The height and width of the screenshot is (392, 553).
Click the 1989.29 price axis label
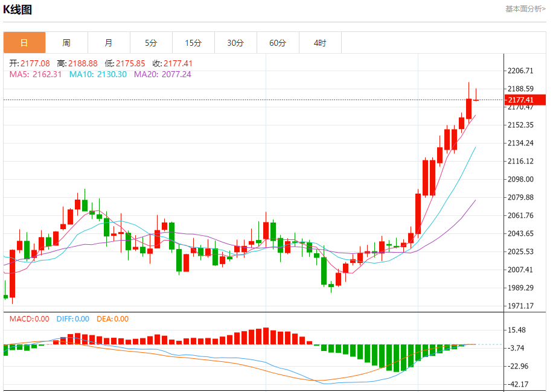click(x=520, y=288)
